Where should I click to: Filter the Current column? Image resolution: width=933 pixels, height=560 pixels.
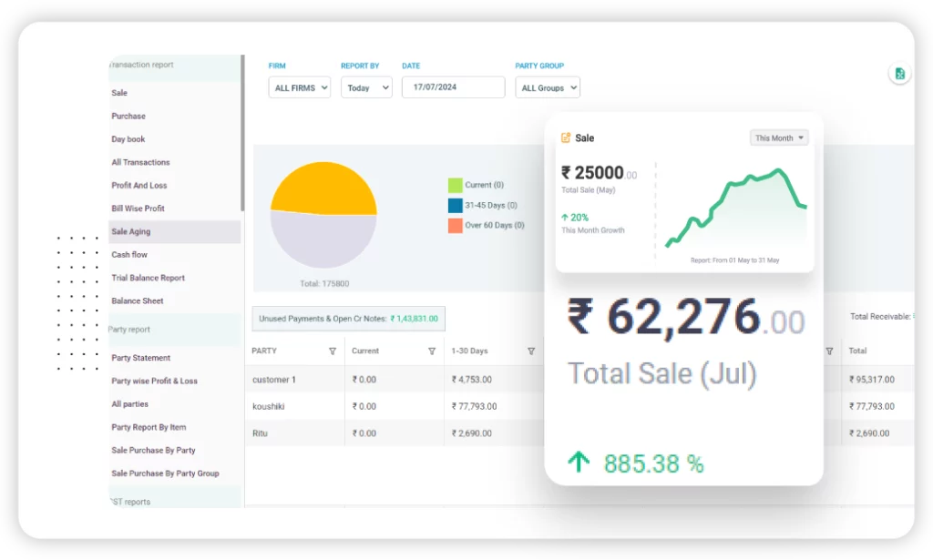pyautogui.click(x=432, y=351)
